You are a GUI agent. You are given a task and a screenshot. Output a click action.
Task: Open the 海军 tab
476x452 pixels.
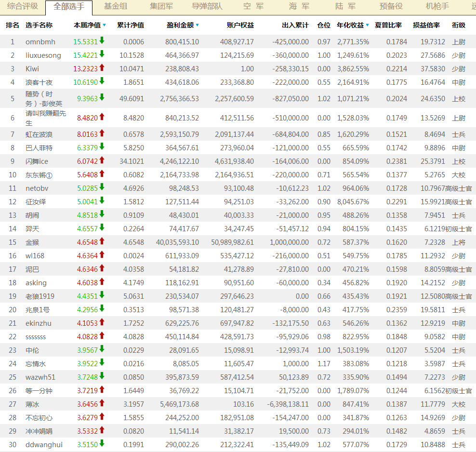tap(299, 6)
